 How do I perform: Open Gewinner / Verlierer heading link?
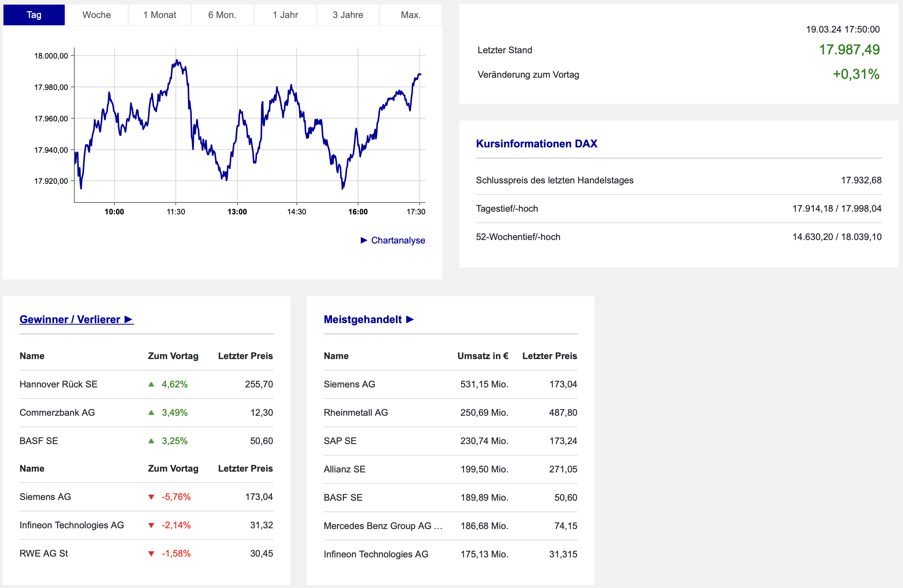click(x=70, y=319)
